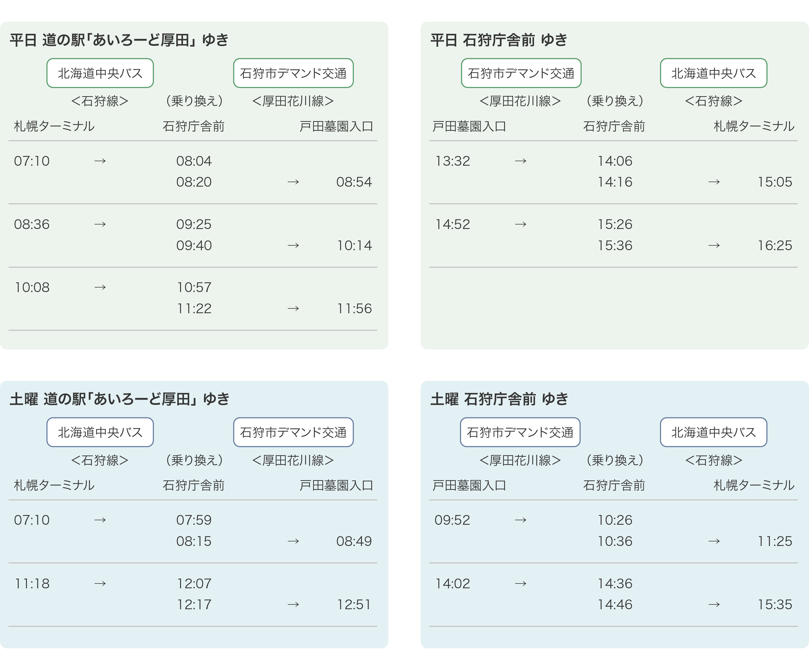Click the arrow next to the 08:36 departure

tap(100, 224)
